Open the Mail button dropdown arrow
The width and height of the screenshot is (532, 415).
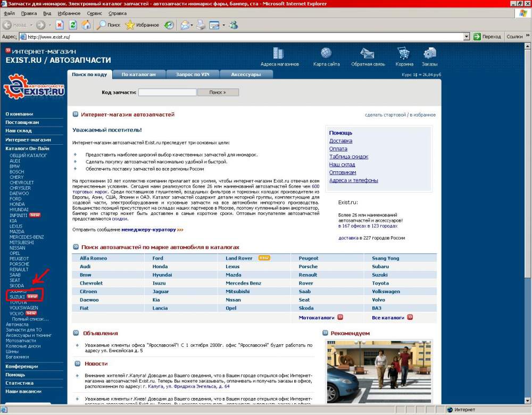tap(192, 25)
